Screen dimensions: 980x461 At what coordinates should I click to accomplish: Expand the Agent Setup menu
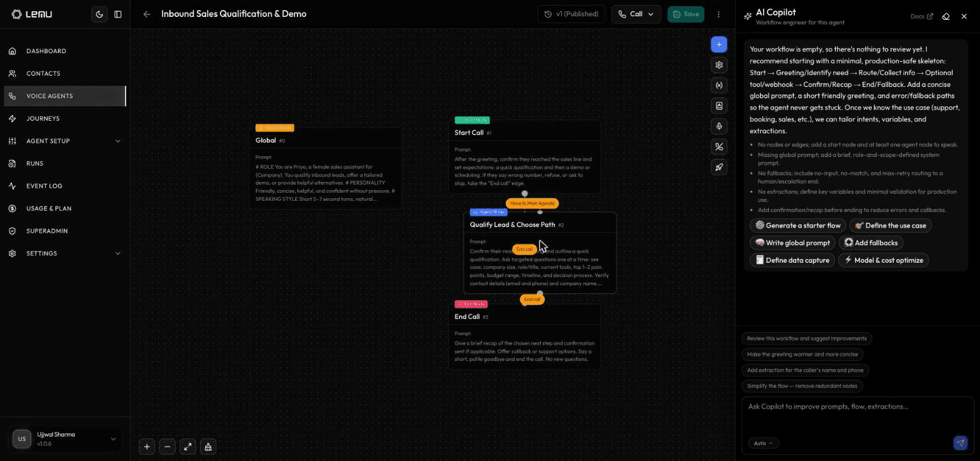pos(65,141)
